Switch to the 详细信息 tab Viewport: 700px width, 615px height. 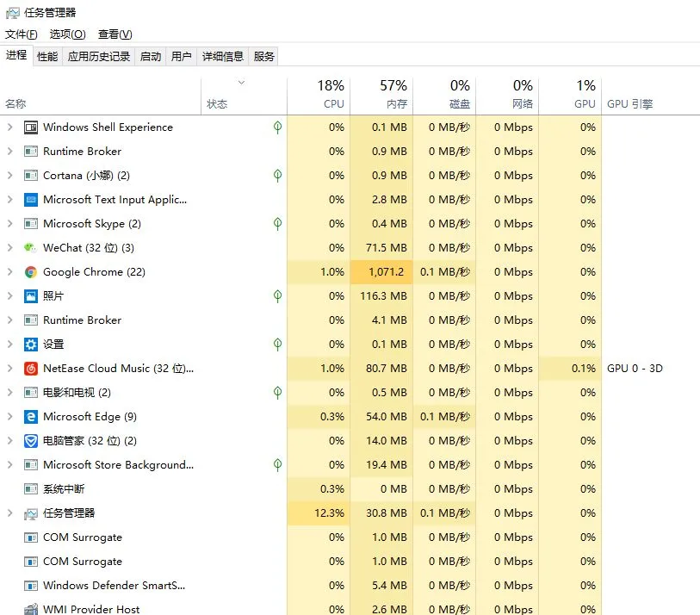(223, 56)
